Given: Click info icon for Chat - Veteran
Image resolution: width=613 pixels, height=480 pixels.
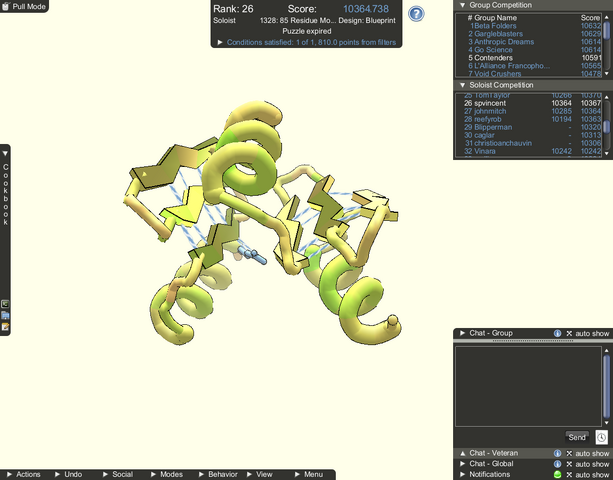Looking at the screenshot, I should (x=557, y=453).
